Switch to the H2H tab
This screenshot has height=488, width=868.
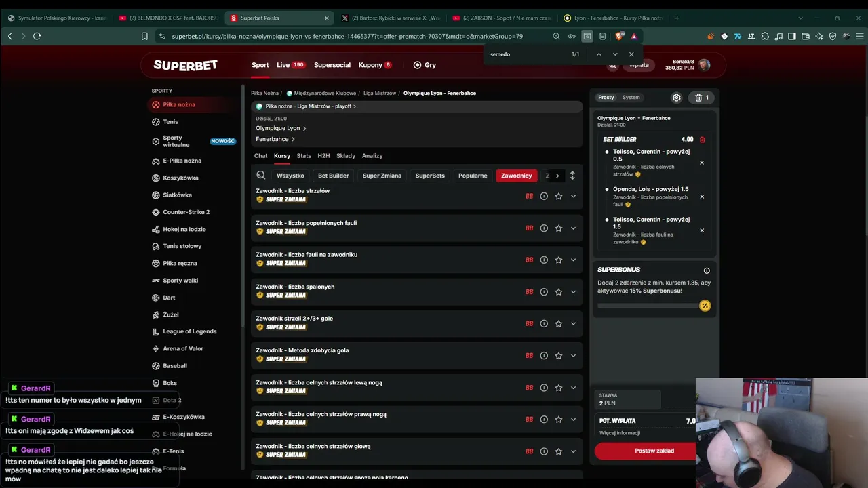324,156
